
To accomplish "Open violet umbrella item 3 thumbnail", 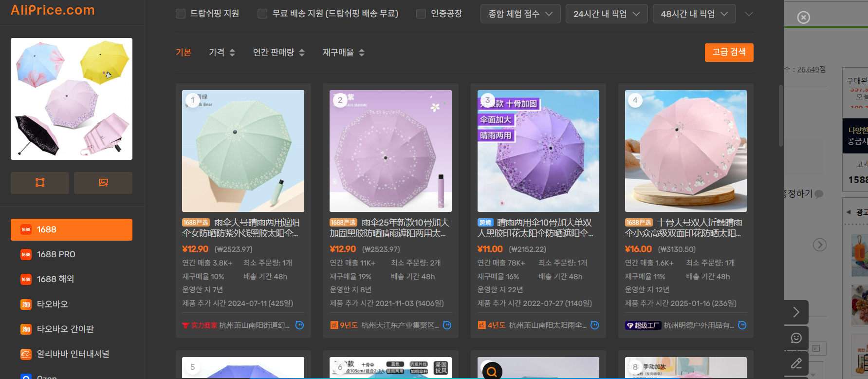I will pyautogui.click(x=538, y=151).
